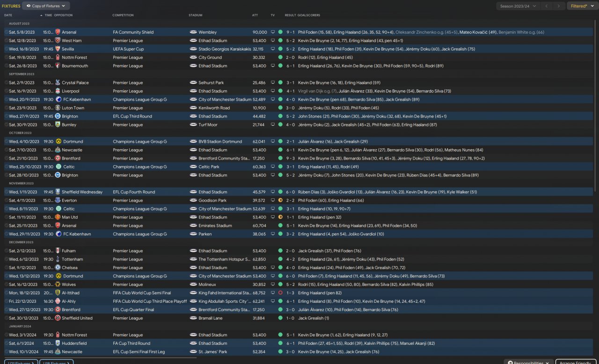This screenshot has width=599, height=364.
Task: Click the Goalscorers column header
Action: (x=309, y=15)
